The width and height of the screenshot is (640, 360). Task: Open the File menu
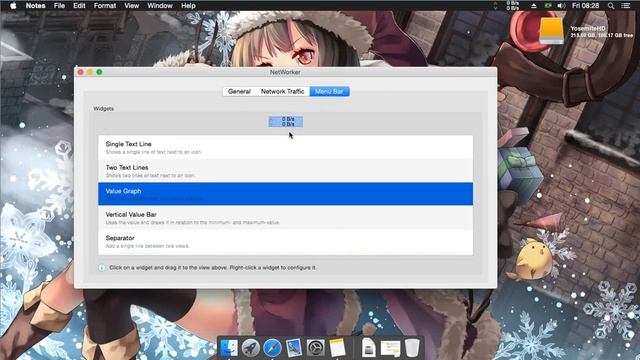pyautogui.click(x=59, y=6)
